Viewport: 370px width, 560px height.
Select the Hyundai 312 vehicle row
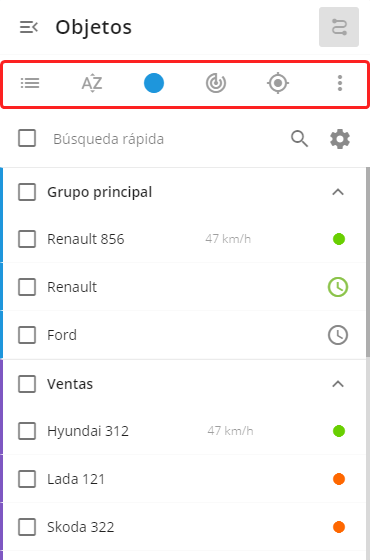pyautogui.click(x=184, y=431)
